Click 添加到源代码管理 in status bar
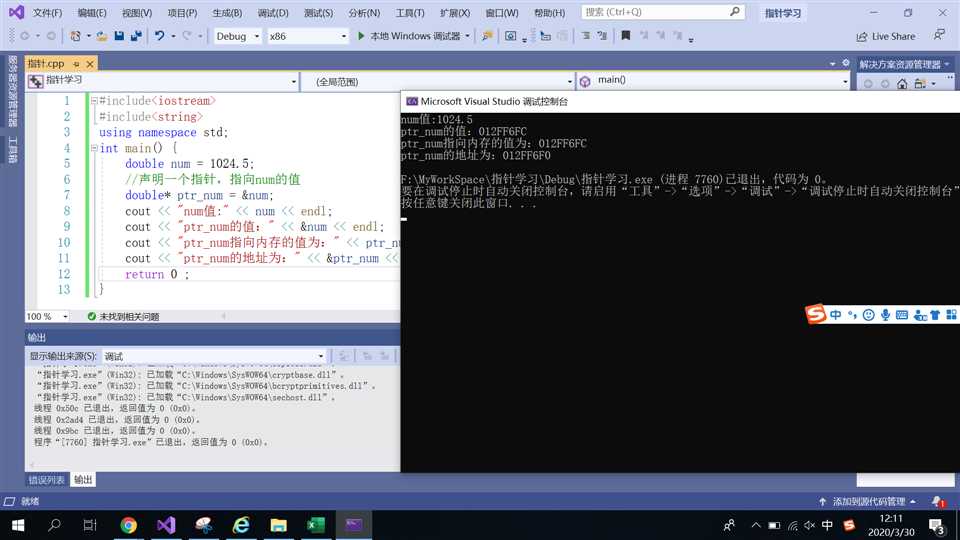The image size is (960, 540). [869, 501]
